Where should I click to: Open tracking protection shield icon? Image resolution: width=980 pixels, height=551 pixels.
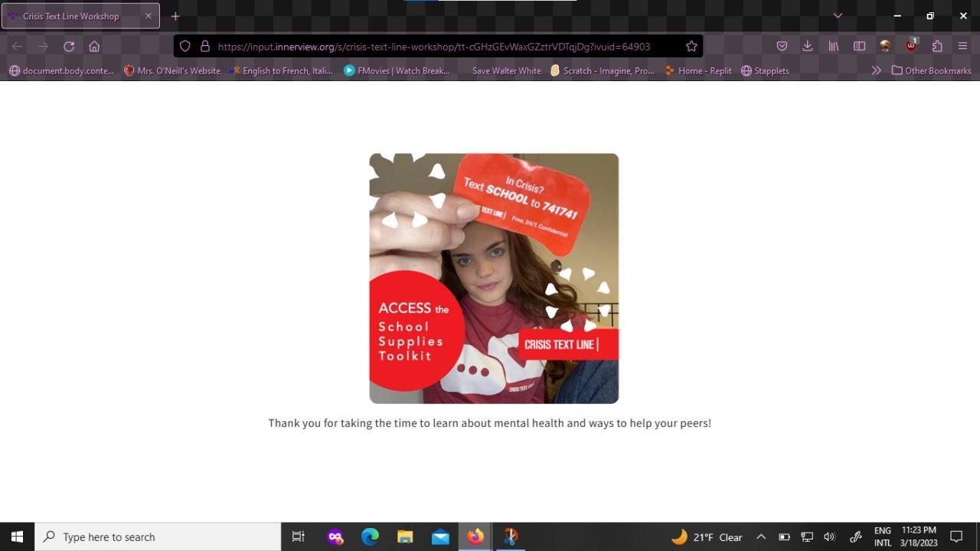pyautogui.click(x=185, y=46)
